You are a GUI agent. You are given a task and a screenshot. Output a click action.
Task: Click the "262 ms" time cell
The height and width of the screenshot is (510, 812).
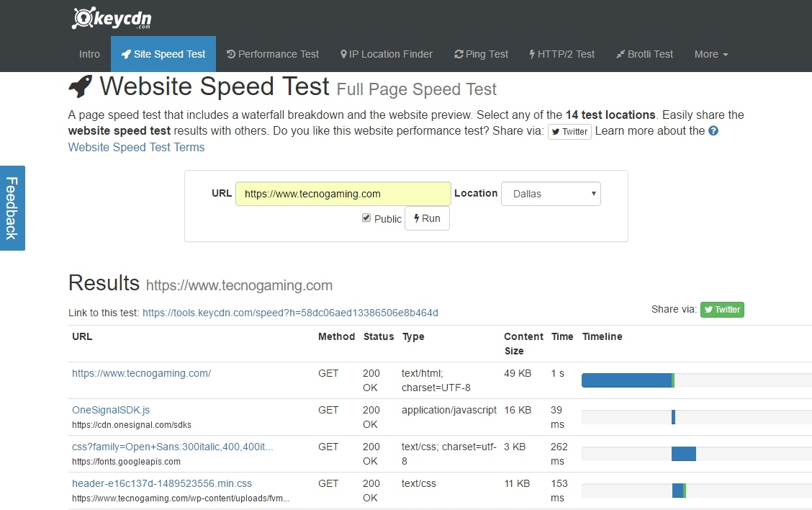pyautogui.click(x=559, y=454)
